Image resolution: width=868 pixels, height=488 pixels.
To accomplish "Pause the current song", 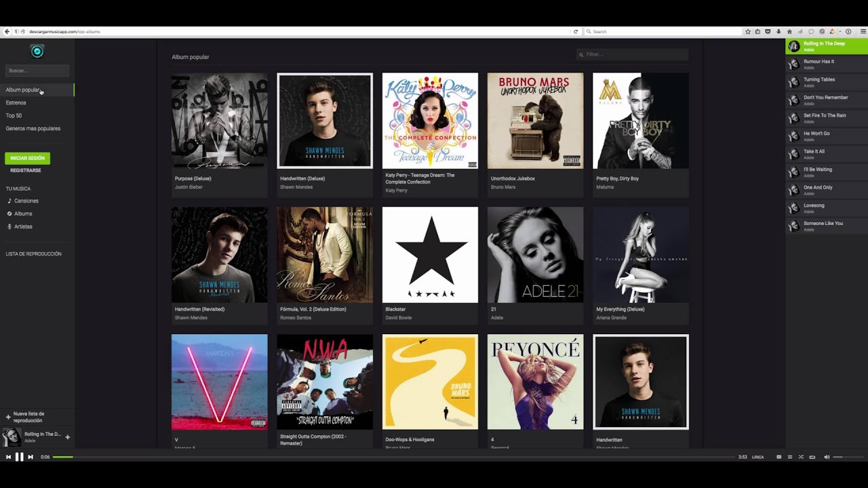I will click(x=19, y=457).
